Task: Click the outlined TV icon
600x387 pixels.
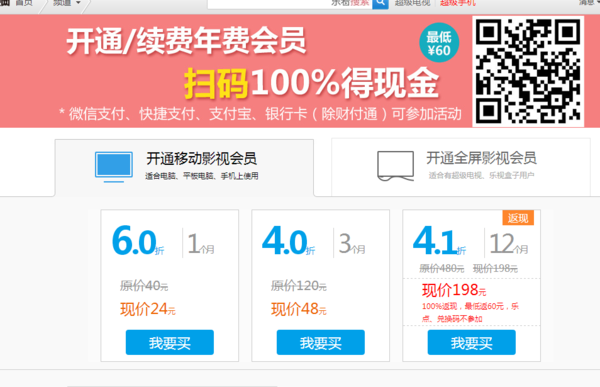Action: (x=395, y=166)
